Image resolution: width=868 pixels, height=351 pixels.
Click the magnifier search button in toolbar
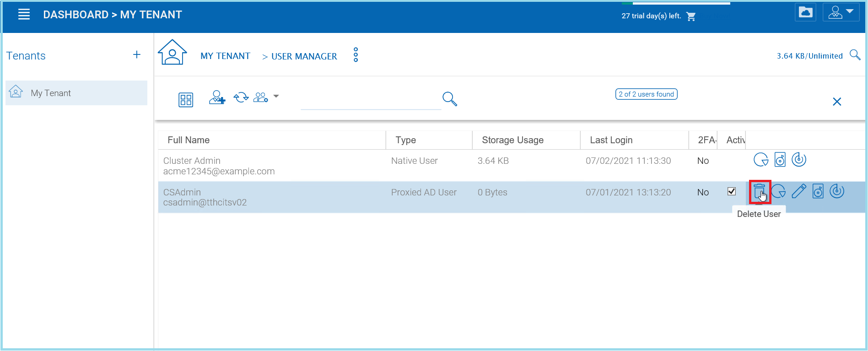450,99
